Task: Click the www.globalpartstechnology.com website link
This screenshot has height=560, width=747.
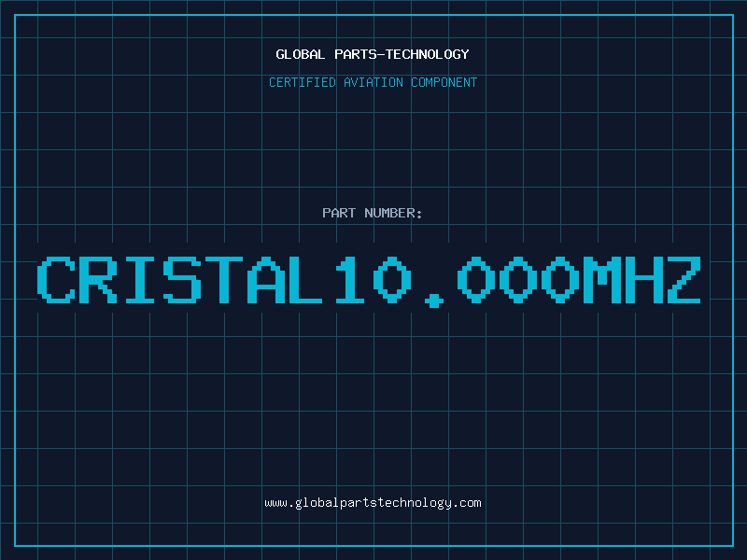Action: click(x=373, y=503)
